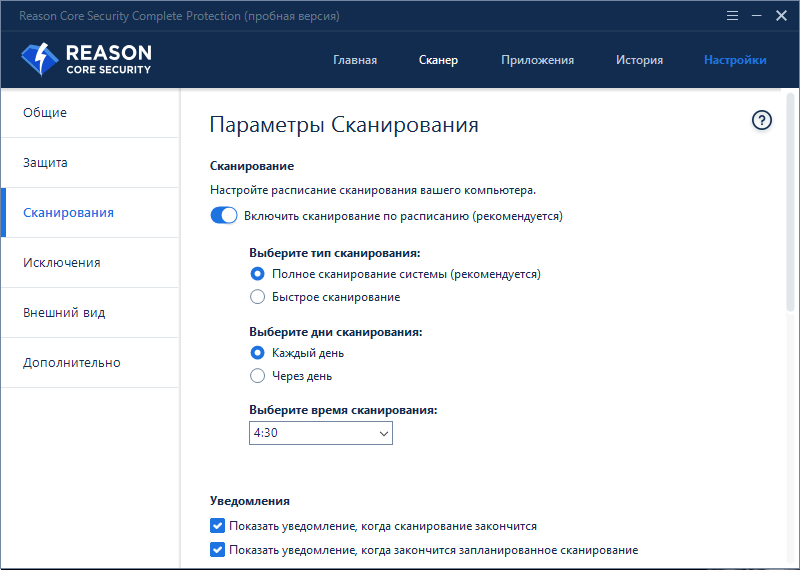
Task: Click the Выберите тип сканирования label
Action: point(335,253)
